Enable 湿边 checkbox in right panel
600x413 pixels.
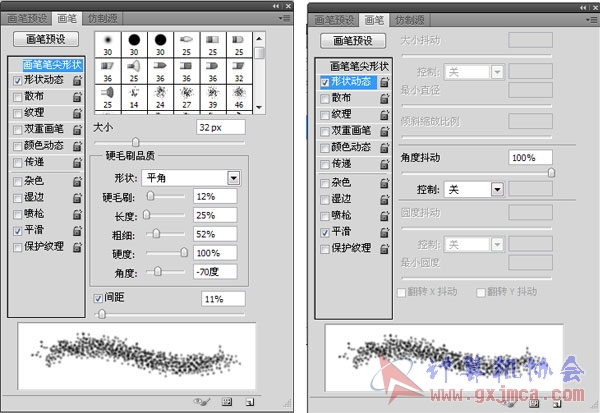[324, 200]
